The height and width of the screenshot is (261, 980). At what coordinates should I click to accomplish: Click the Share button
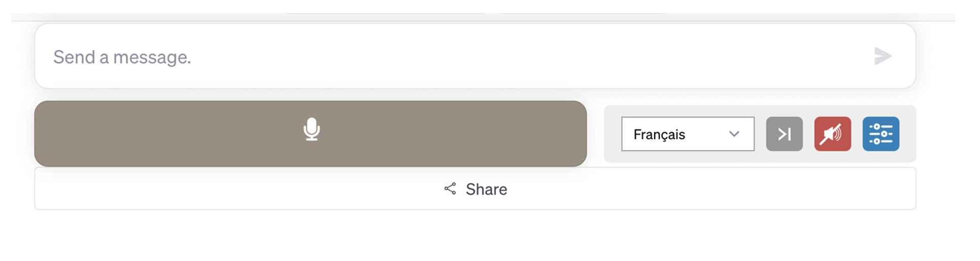pos(475,189)
